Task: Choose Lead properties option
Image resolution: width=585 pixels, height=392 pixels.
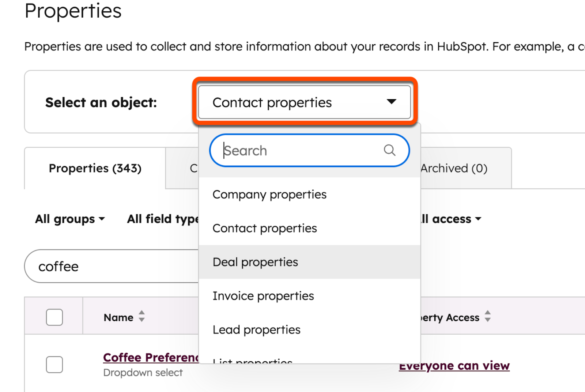Action: click(256, 329)
